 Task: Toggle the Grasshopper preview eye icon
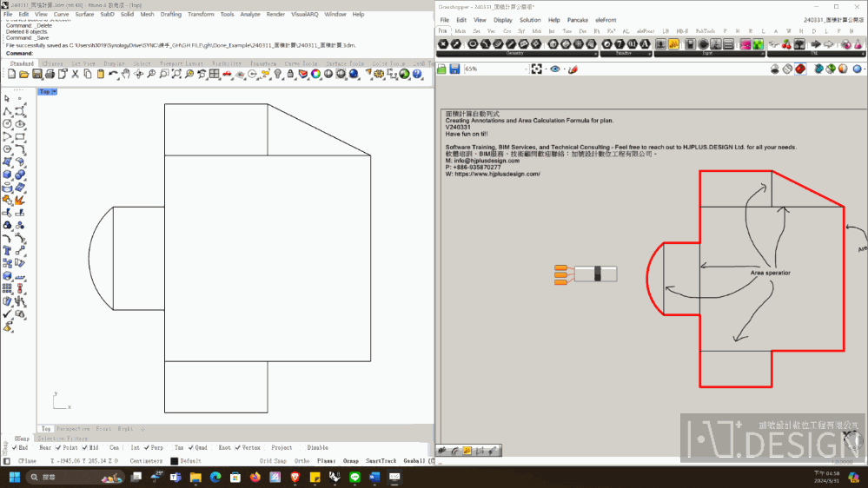(x=554, y=69)
